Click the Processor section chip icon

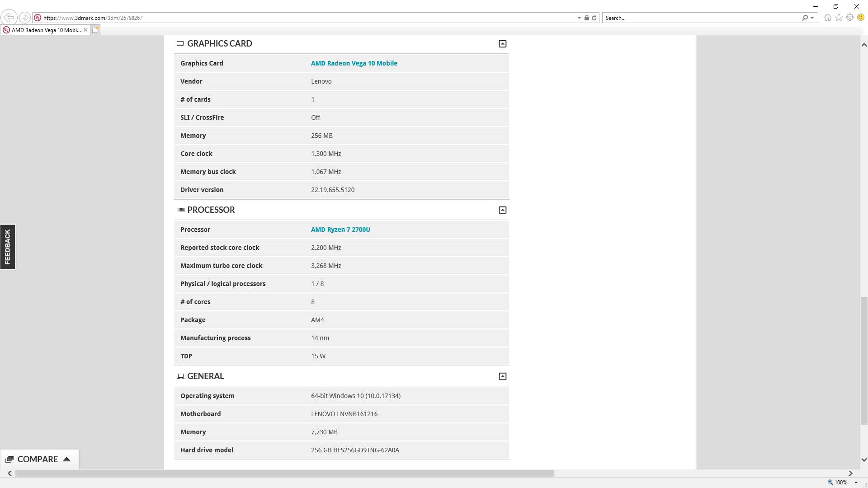[181, 210]
